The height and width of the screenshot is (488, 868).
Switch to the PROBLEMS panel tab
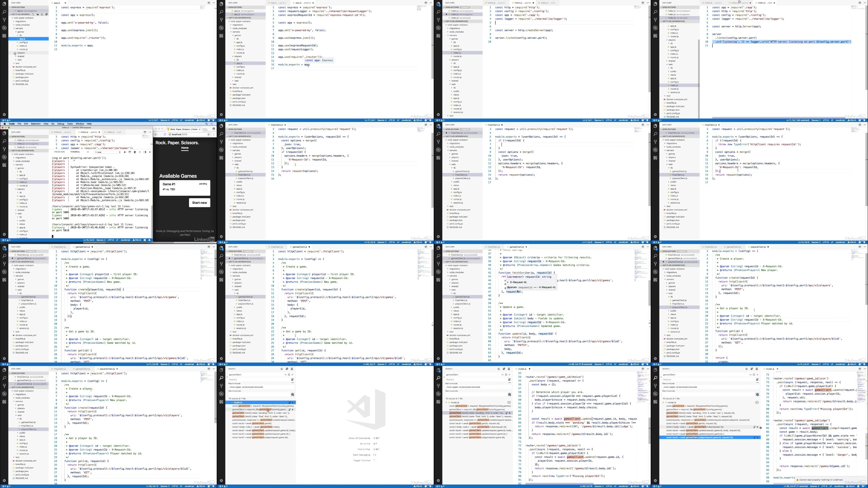(60, 152)
